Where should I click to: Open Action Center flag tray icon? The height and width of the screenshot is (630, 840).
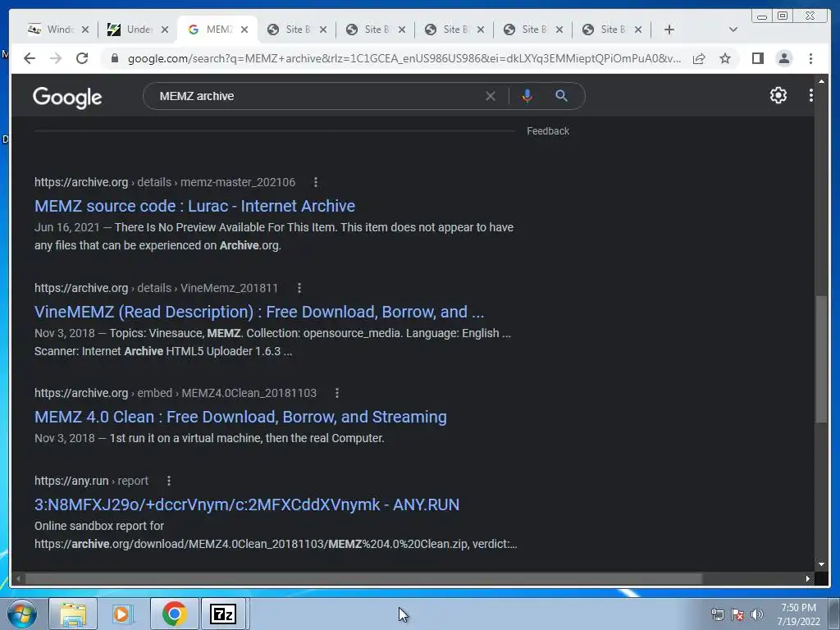[x=737, y=614]
